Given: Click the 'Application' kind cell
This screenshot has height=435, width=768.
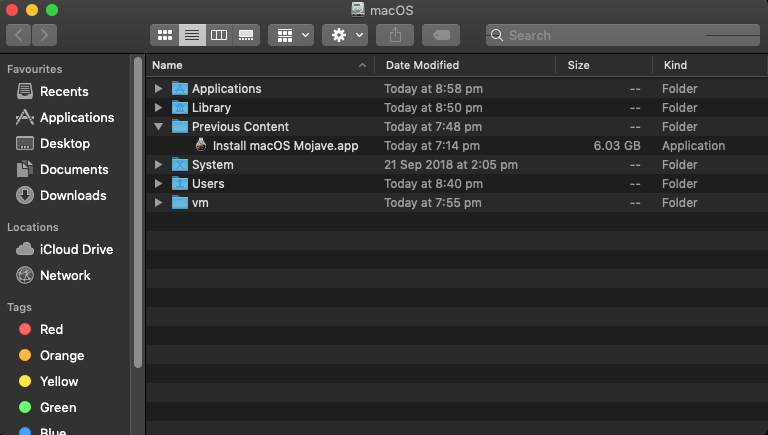Looking at the screenshot, I should [693, 146].
